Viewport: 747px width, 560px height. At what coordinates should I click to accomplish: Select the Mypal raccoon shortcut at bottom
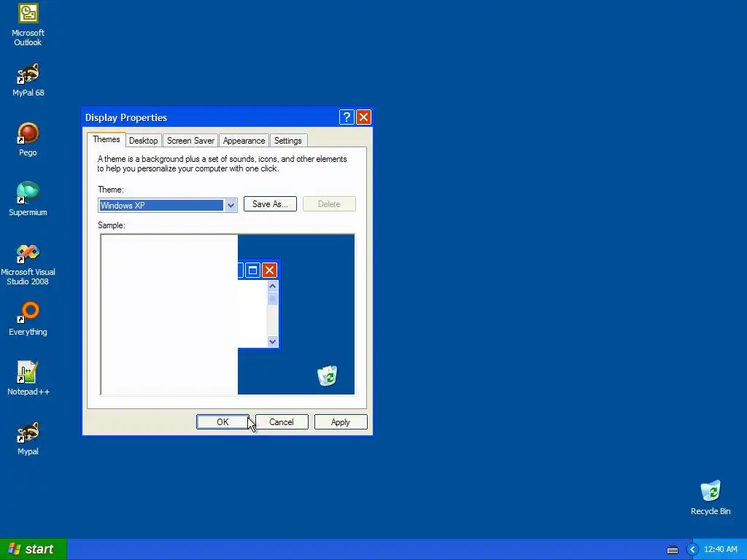click(28, 438)
